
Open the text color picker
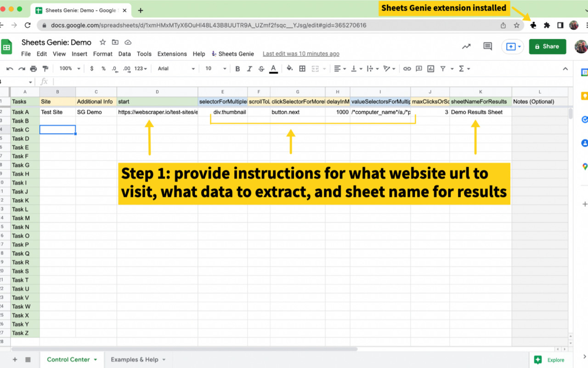coord(273,69)
